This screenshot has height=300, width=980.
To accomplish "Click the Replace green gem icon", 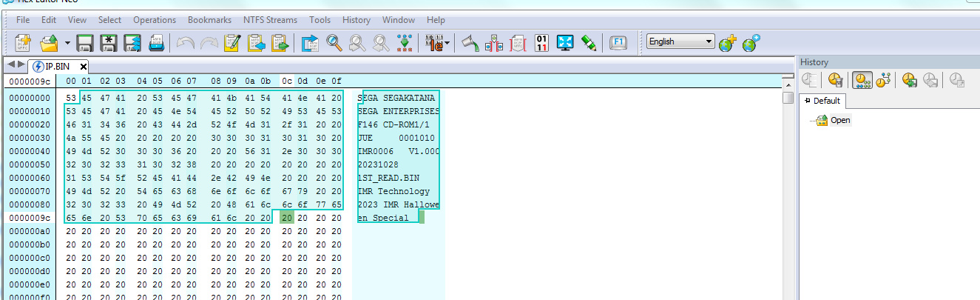I will (x=404, y=43).
